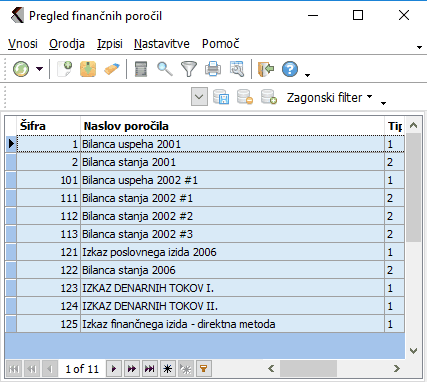Open the filter combo box dropdown
The image size is (427, 382).
point(199,97)
